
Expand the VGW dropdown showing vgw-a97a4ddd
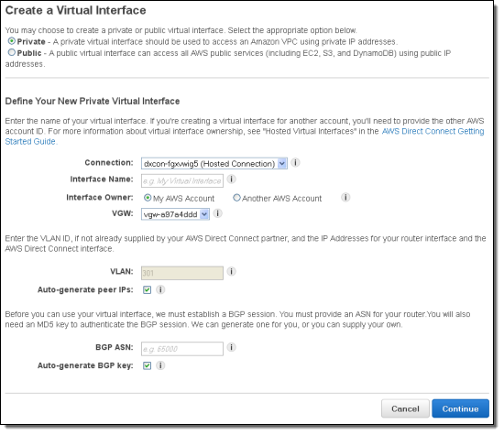pyautogui.click(x=175, y=214)
